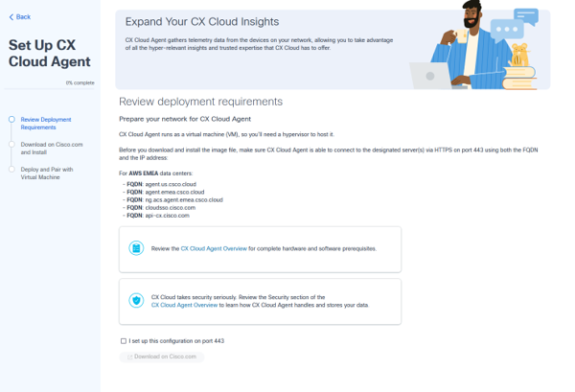Click the 0% complete progress bar

point(49,88)
